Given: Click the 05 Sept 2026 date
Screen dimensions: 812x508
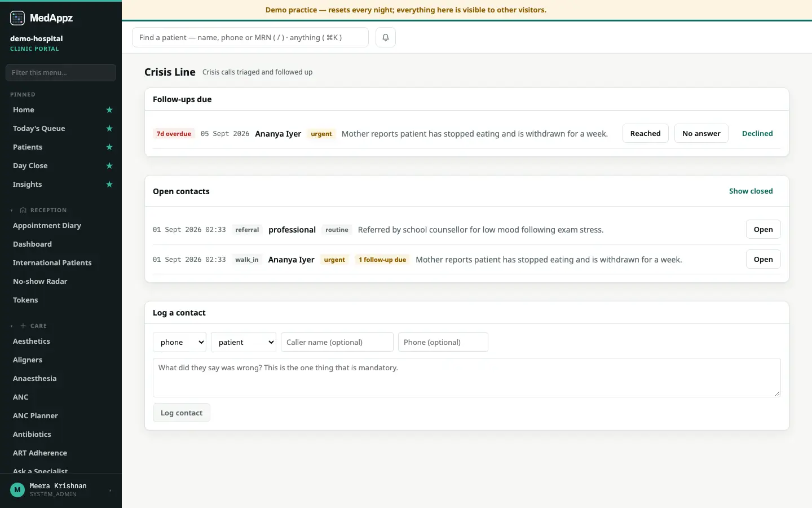Looking at the screenshot, I should [x=225, y=134].
